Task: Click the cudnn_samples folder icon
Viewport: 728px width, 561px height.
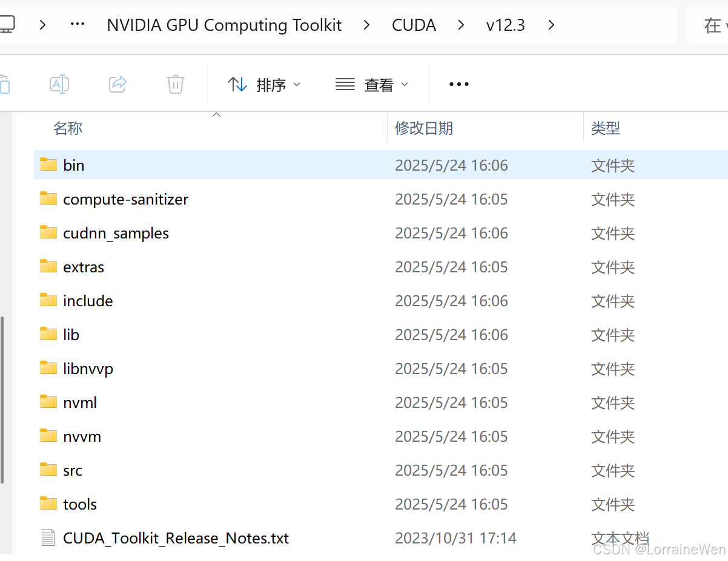Action: pyautogui.click(x=48, y=232)
